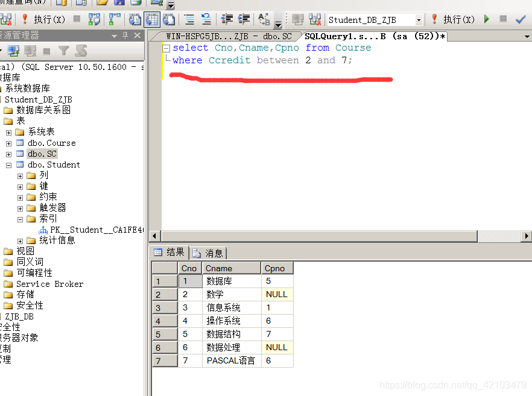The image size is (532, 396).
Task: Click Object Explorer disconnect icon
Action: tap(30, 51)
